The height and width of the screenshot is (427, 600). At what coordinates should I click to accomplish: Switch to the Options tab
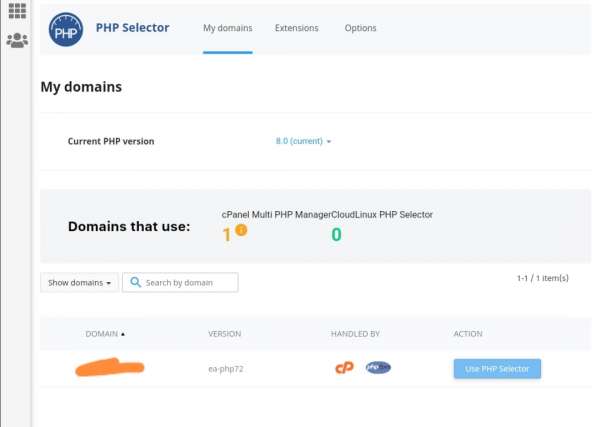click(360, 28)
